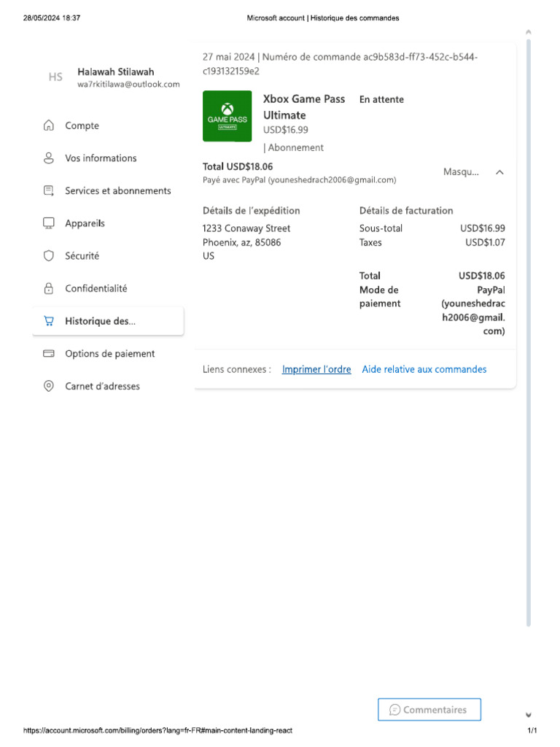Click the Taxes USD$1.07 amount

point(485,242)
